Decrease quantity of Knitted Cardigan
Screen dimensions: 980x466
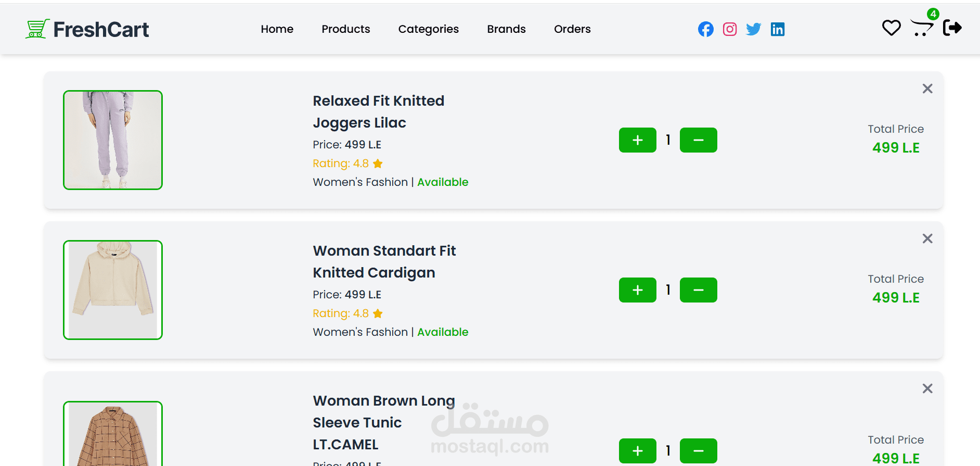[x=698, y=290]
